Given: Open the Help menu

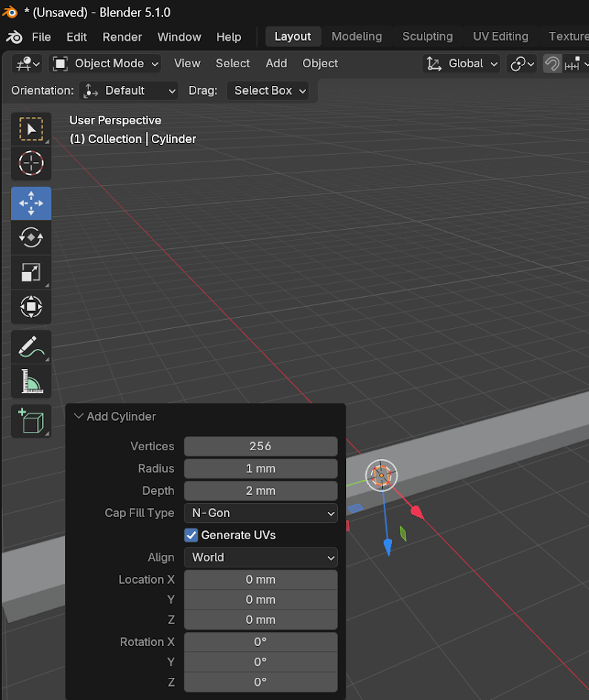Looking at the screenshot, I should point(229,37).
